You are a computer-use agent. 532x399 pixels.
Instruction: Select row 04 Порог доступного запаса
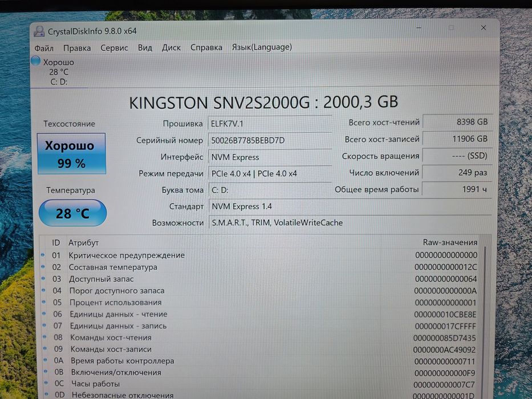click(260, 291)
